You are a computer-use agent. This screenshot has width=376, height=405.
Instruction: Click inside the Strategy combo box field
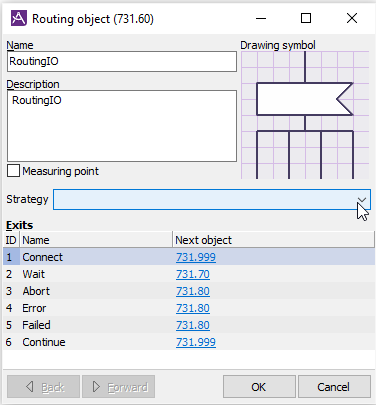[x=212, y=200]
